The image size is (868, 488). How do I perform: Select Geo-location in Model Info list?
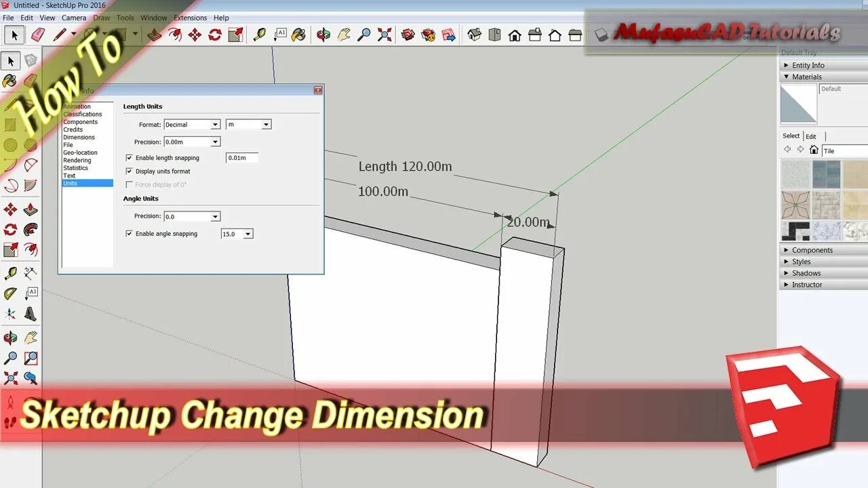click(x=80, y=152)
